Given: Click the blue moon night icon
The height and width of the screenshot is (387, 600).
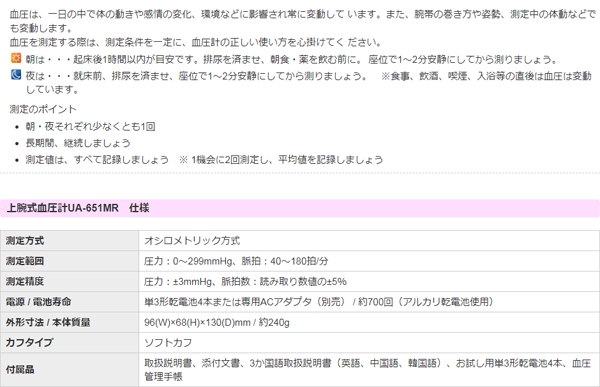Looking at the screenshot, I should [16, 74].
